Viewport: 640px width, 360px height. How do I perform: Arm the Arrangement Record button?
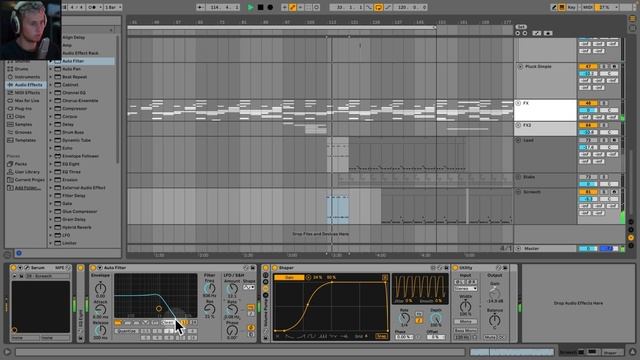(x=270, y=7)
